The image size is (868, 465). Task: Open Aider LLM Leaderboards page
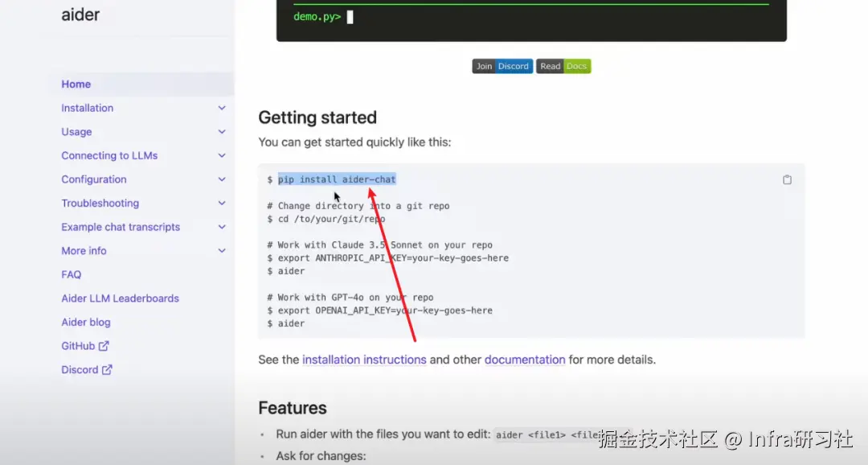pyautogui.click(x=120, y=298)
